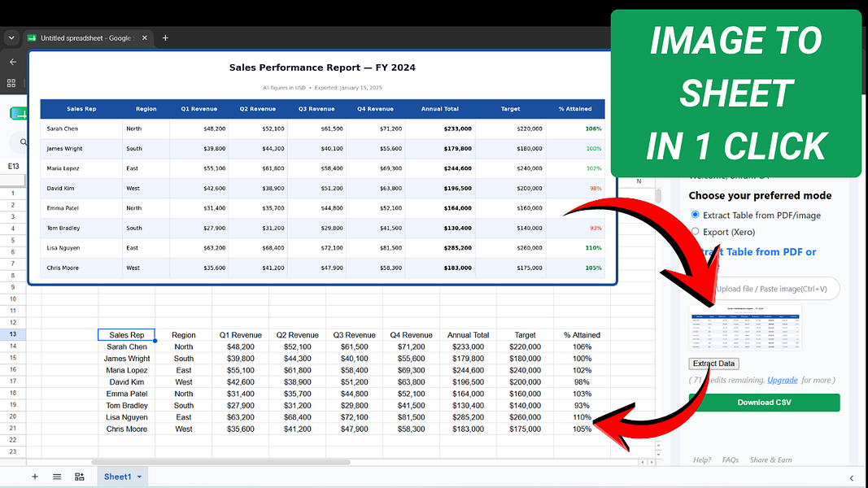Viewport: 868px width, 488px height.
Task: Select the Untitled spreadsheet browser tab
Action: coord(88,38)
